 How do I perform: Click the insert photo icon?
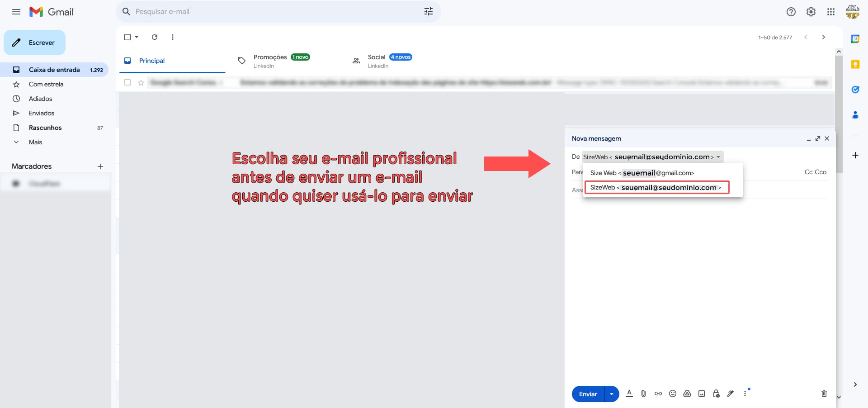(x=702, y=394)
